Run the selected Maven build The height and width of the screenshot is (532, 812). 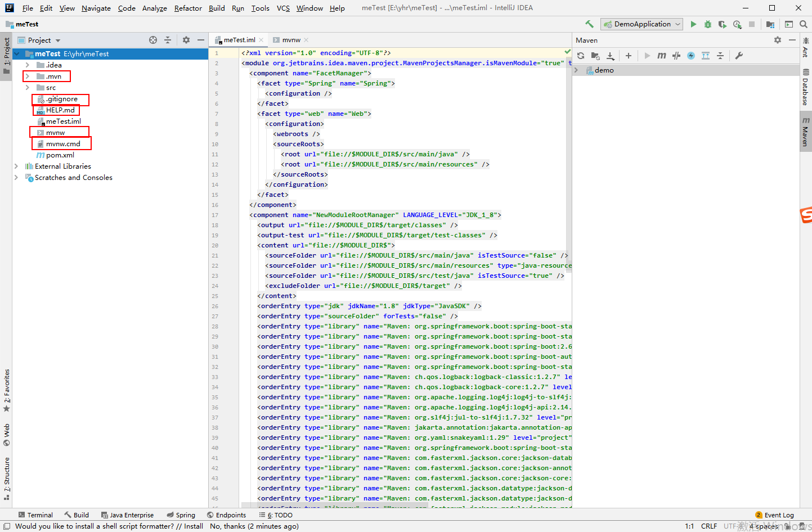coord(647,56)
